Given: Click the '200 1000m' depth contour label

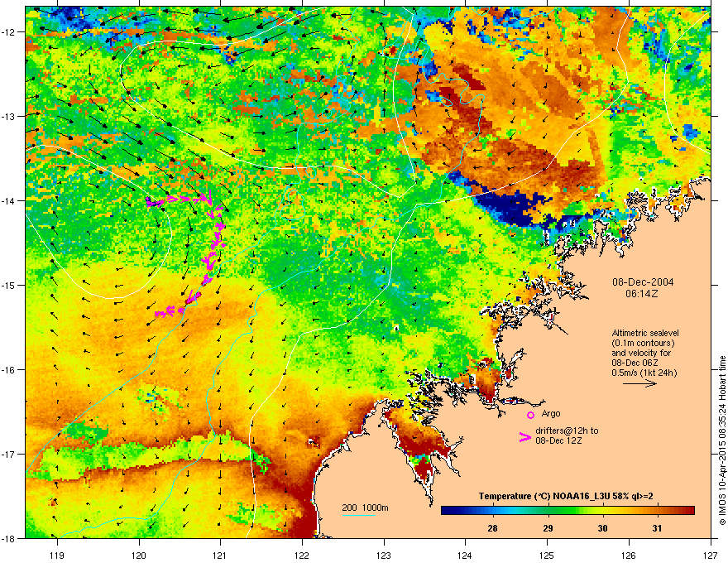Looking at the screenshot, I should pyautogui.click(x=365, y=508).
